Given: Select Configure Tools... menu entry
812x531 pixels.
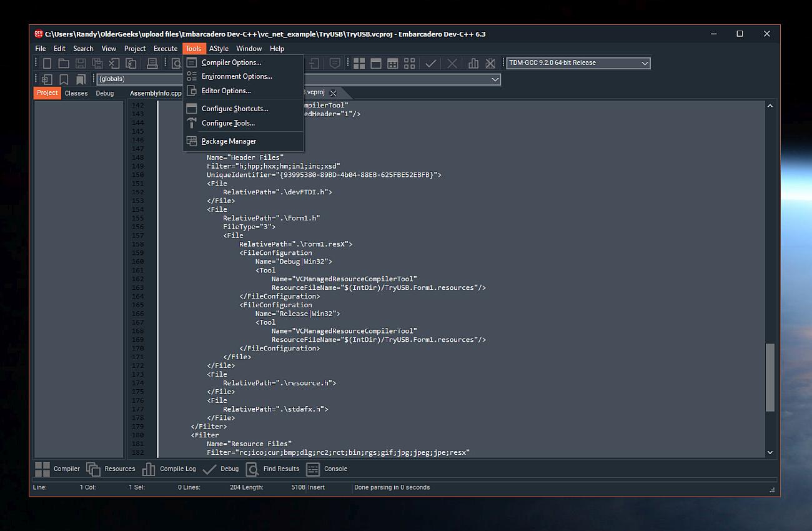Looking at the screenshot, I should click(244, 123).
